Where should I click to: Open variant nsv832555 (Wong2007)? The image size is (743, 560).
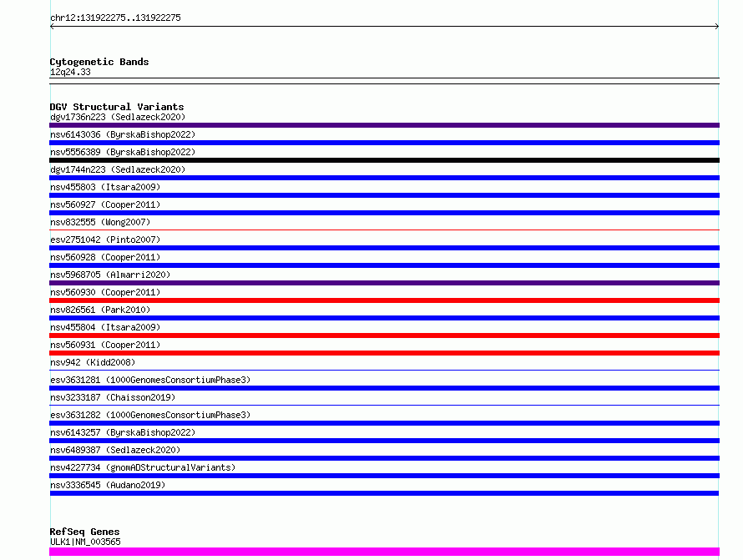click(100, 222)
